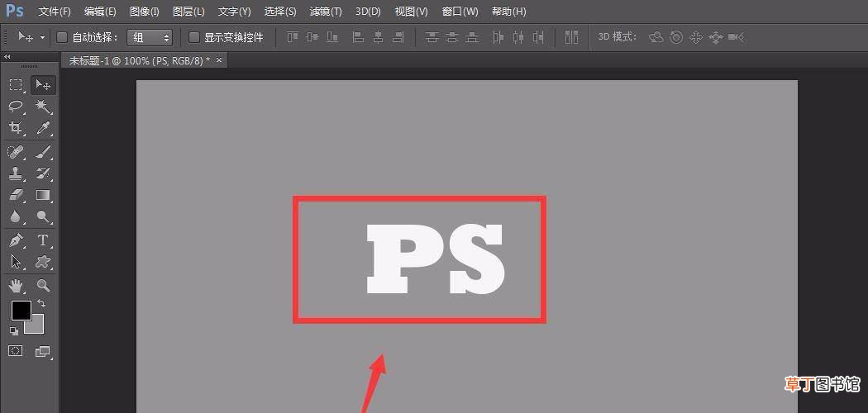
Task: Click distribute left edges icon
Action: (x=498, y=37)
